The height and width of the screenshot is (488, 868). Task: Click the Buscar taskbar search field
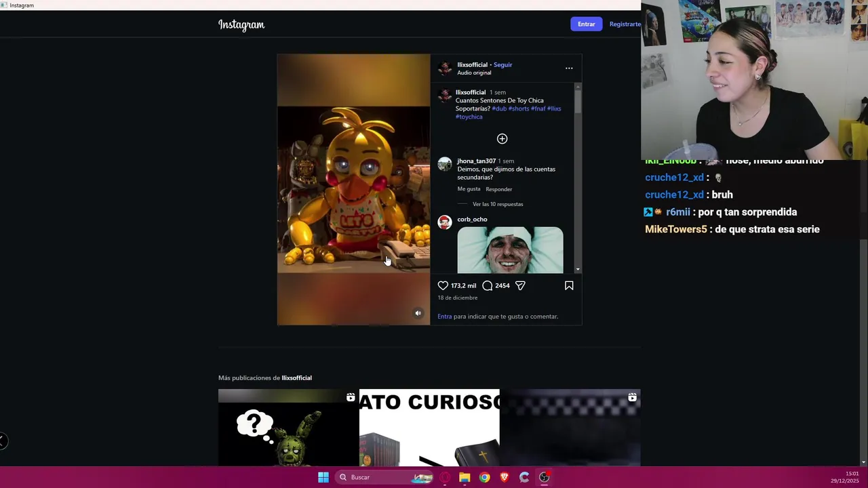click(x=384, y=477)
